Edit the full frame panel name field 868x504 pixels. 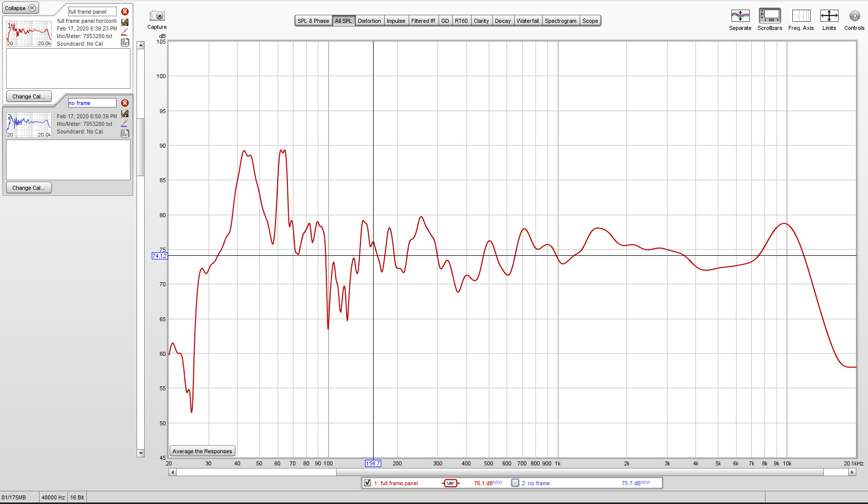(92, 12)
